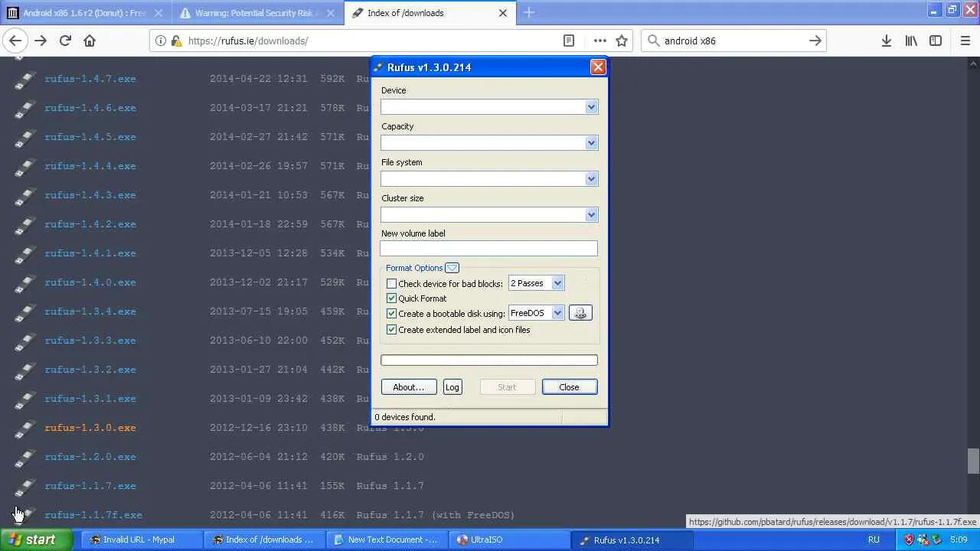
Task: Open a new browser tab
Action: 529,12
